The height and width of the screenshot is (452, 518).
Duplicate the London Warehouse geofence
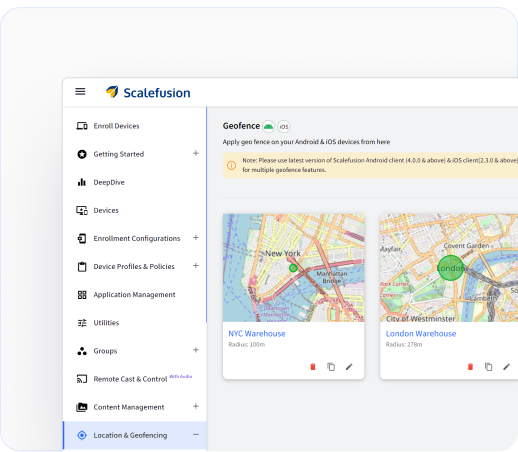(x=488, y=367)
